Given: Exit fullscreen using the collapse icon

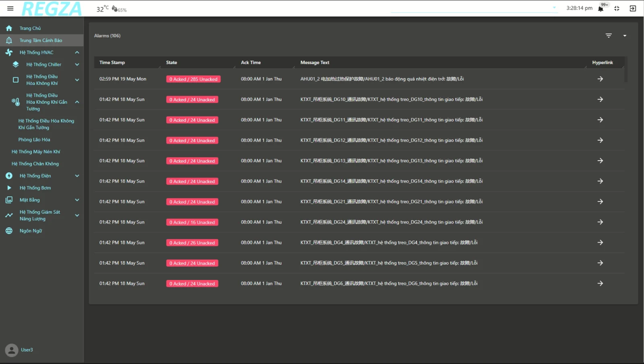Looking at the screenshot, I should coord(617,8).
